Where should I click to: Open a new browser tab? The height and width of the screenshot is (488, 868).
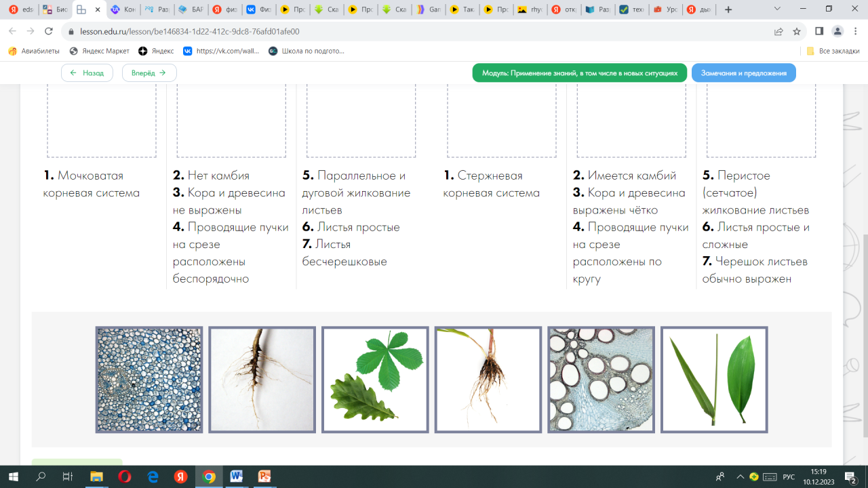(x=728, y=9)
